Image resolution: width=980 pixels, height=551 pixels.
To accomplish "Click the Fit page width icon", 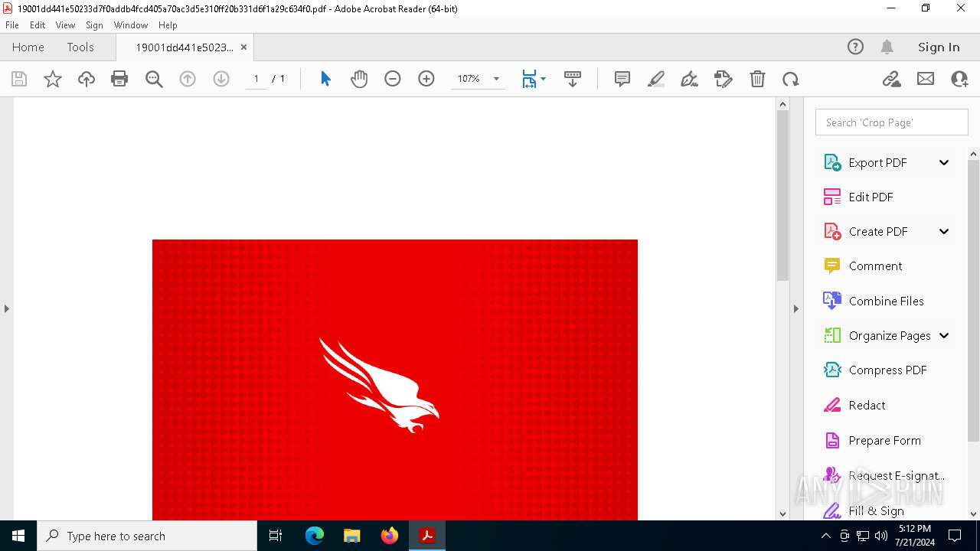I will [529, 79].
